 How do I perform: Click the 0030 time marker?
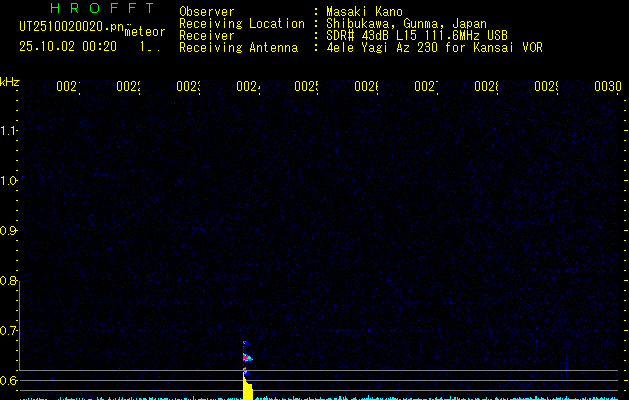tap(607, 87)
